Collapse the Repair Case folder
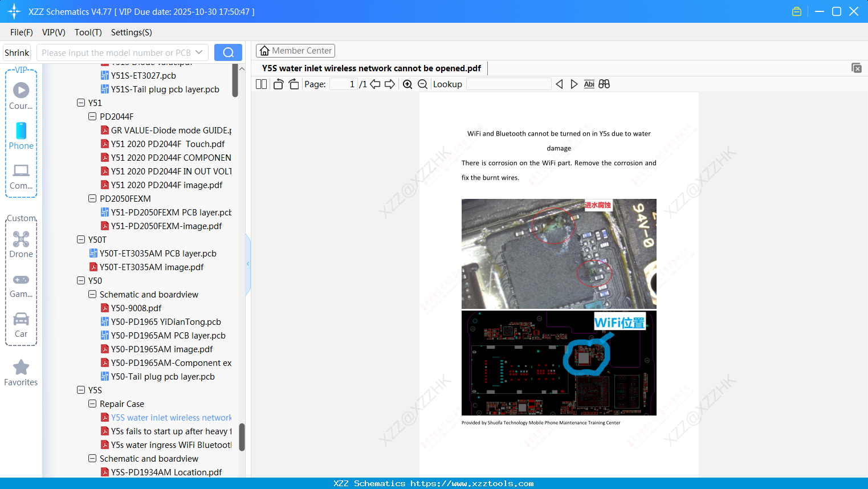Viewport: 868px width, 489px height. tap(92, 404)
